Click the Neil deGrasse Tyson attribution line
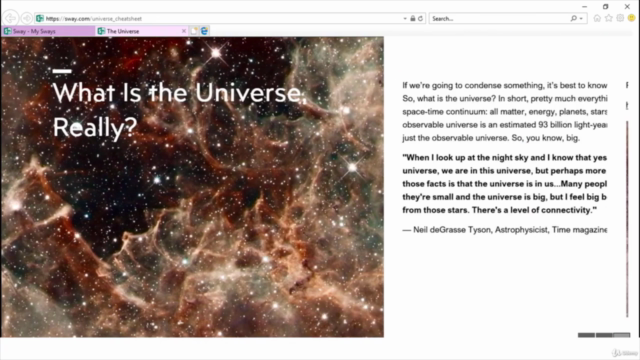Screen dimensions: 640x360 (x=504, y=230)
